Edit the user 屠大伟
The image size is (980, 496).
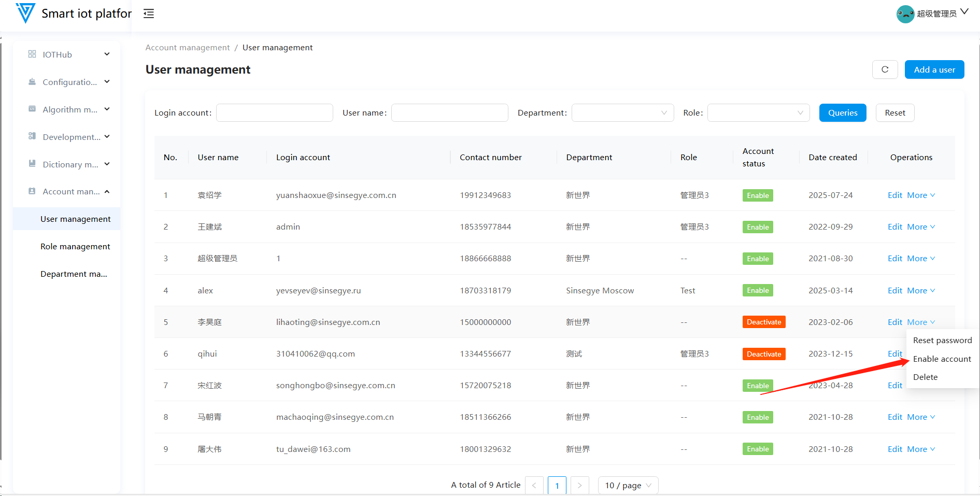pos(895,449)
